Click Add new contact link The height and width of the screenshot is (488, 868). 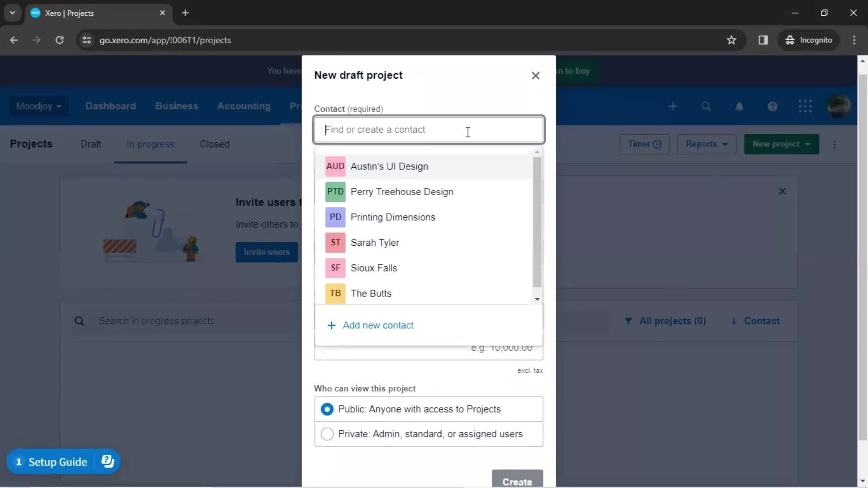371,325
